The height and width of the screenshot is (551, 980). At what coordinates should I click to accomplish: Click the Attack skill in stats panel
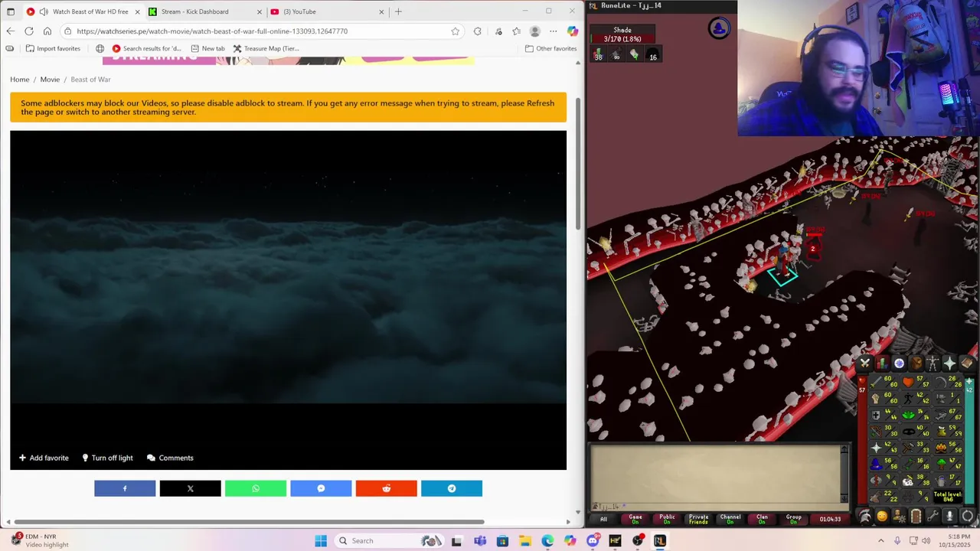tap(886, 382)
